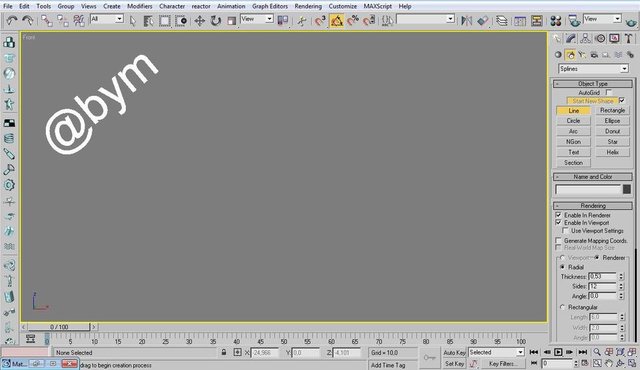640x370 pixels.
Task: Open the All selection filter dropdown
Action: (x=107, y=19)
